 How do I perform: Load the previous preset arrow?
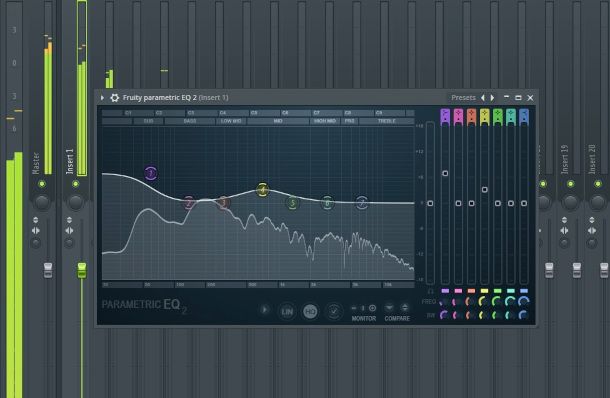tap(483, 98)
